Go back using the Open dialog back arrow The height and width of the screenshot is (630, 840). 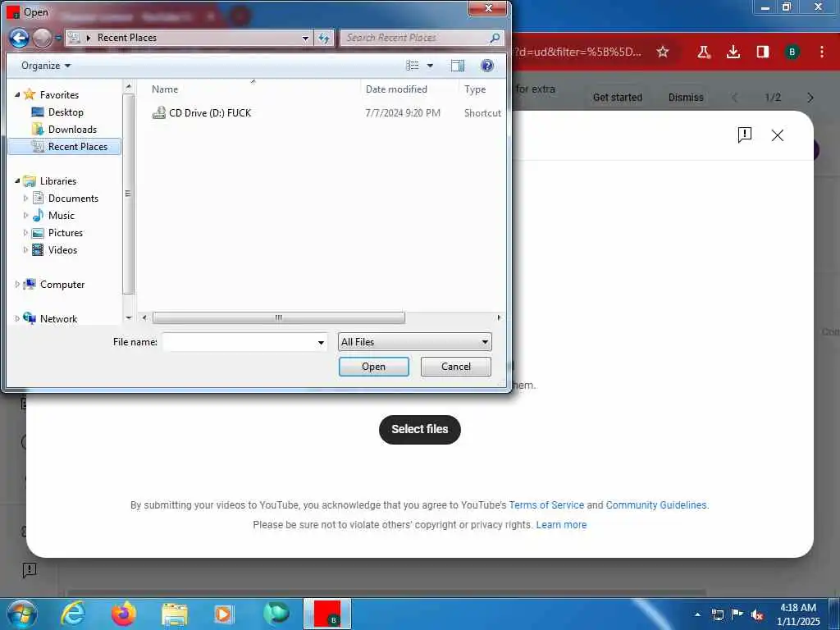pos(20,38)
